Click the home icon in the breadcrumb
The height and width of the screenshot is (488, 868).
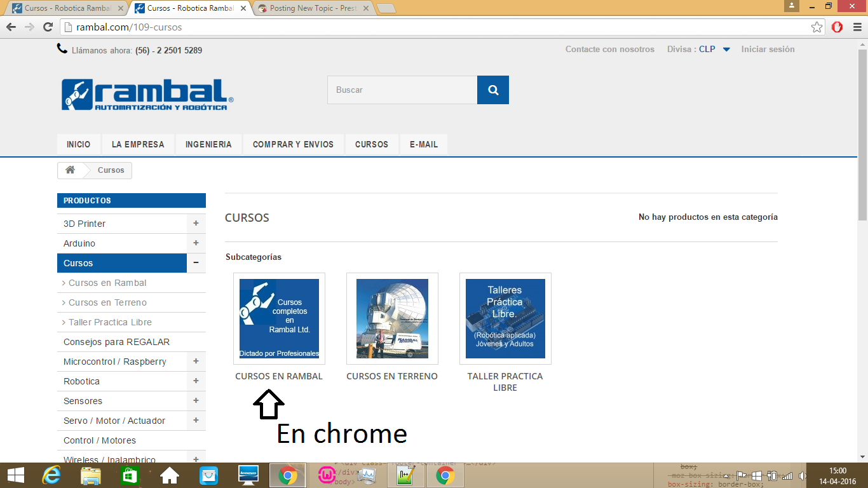(70, 170)
